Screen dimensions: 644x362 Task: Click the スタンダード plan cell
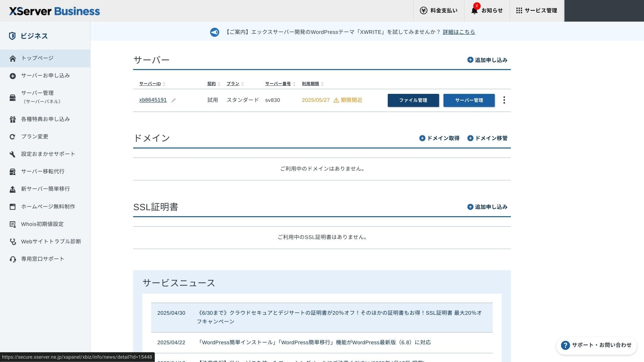243,100
